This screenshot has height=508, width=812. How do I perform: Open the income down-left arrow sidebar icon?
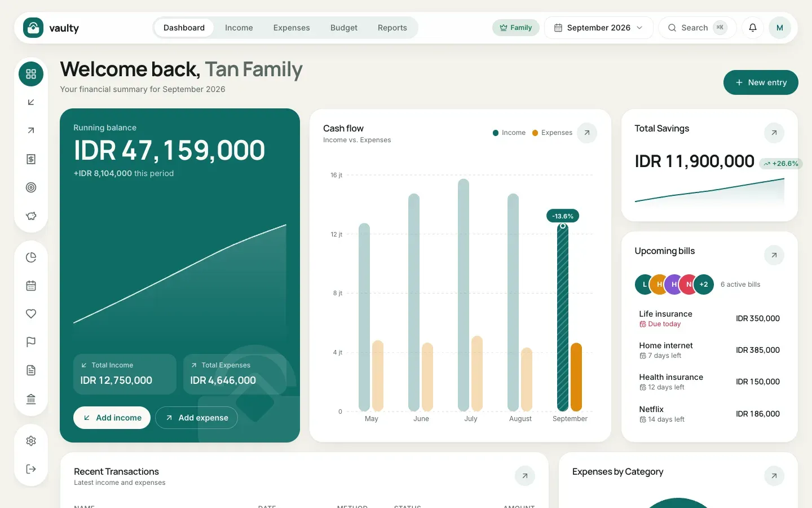(31, 102)
